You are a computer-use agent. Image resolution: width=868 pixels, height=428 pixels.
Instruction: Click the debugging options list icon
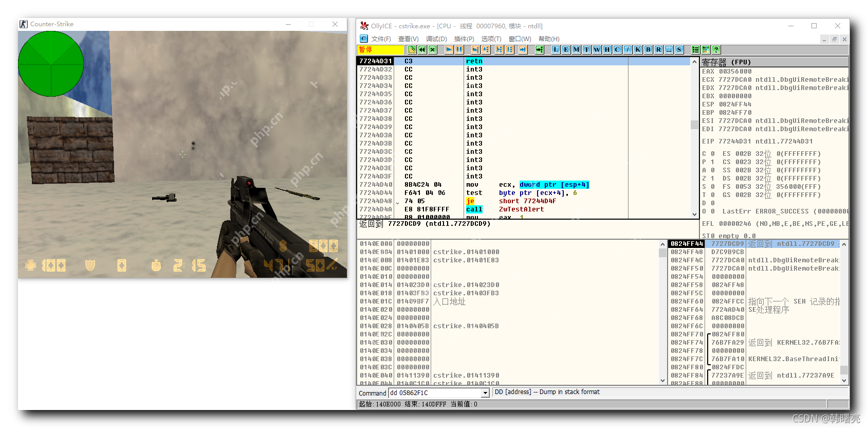[696, 49]
